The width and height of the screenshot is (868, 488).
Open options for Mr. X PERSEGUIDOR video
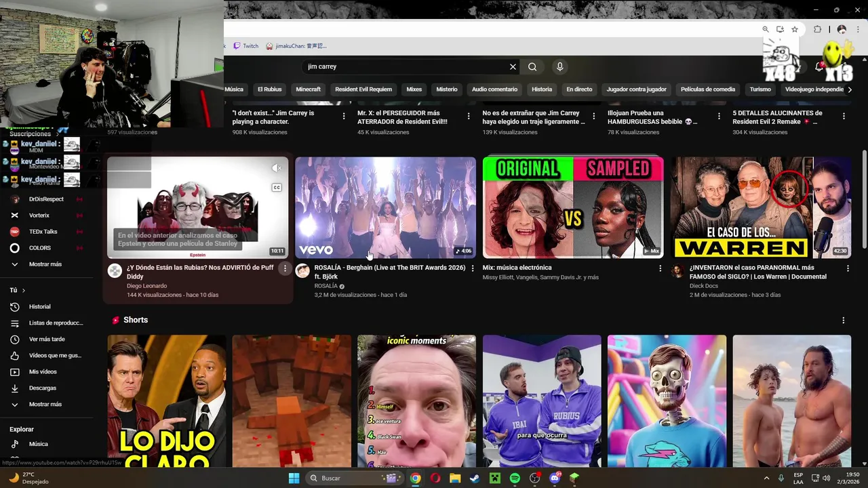click(x=469, y=117)
